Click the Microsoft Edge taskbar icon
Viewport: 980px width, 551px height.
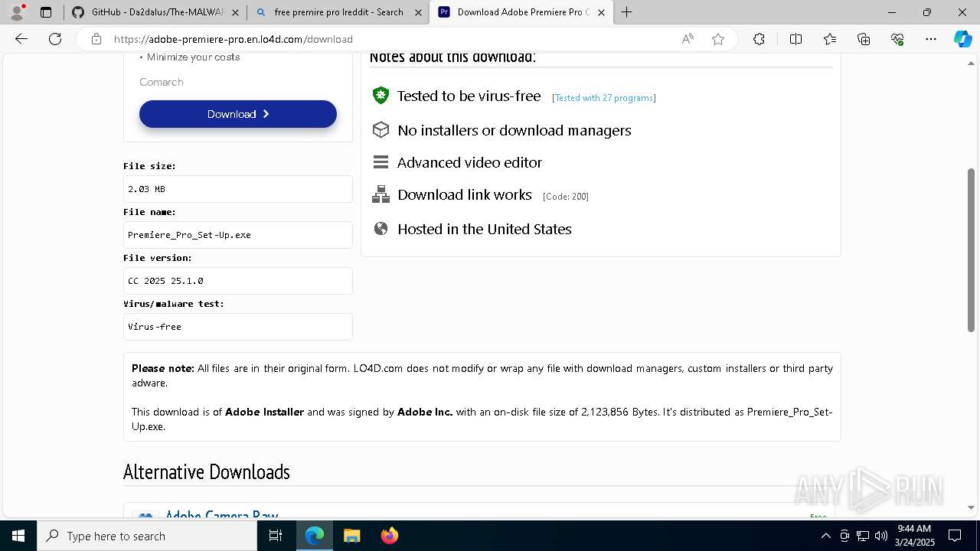pos(315,536)
